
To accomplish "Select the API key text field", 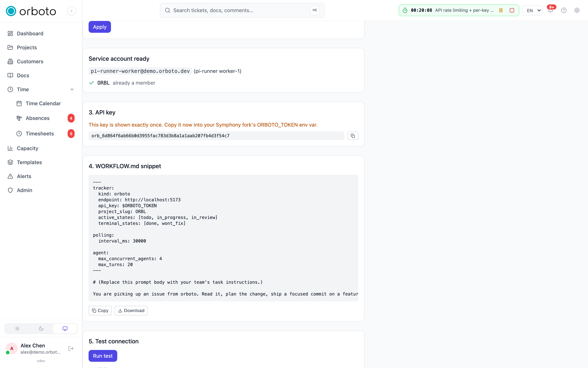I will [216, 136].
